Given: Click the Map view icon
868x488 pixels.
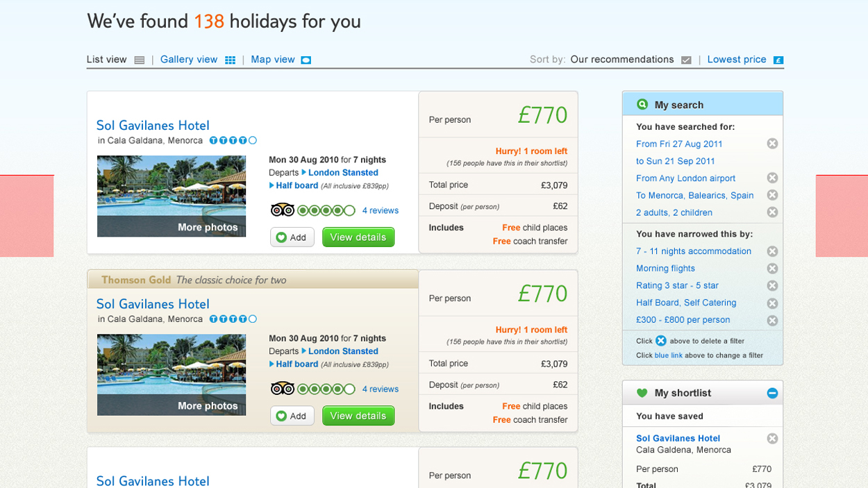Looking at the screenshot, I should pyautogui.click(x=306, y=60).
